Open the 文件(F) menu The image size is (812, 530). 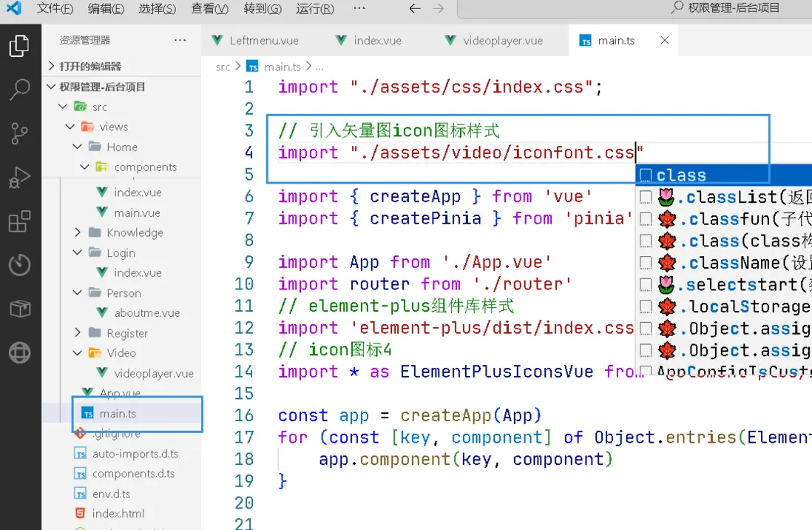click(55, 9)
